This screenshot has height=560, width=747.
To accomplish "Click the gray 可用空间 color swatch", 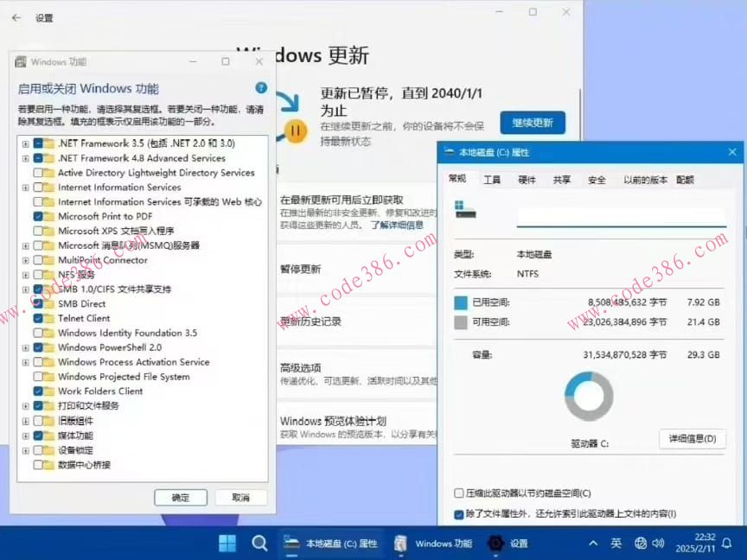I will pos(461,322).
